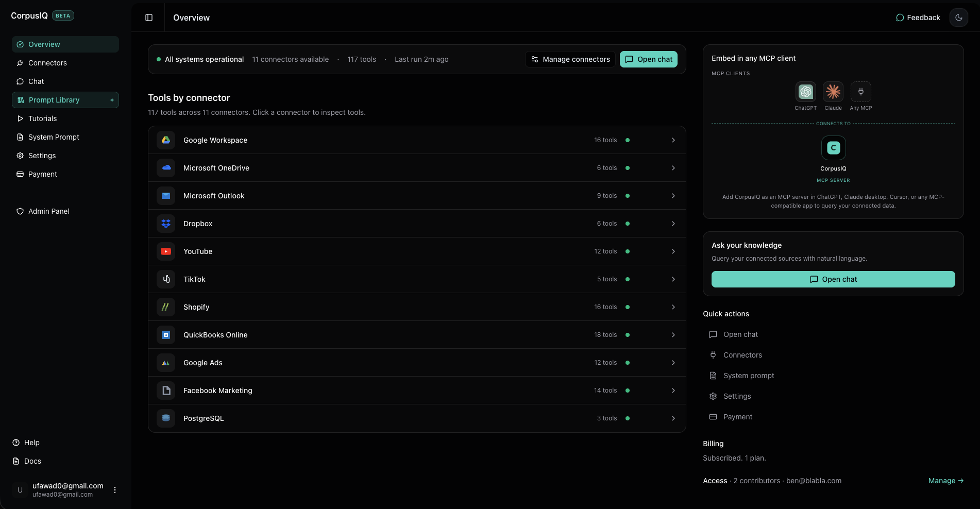980x509 pixels.
Task: Open the user account three-dot menu
Action: [115, 490]
